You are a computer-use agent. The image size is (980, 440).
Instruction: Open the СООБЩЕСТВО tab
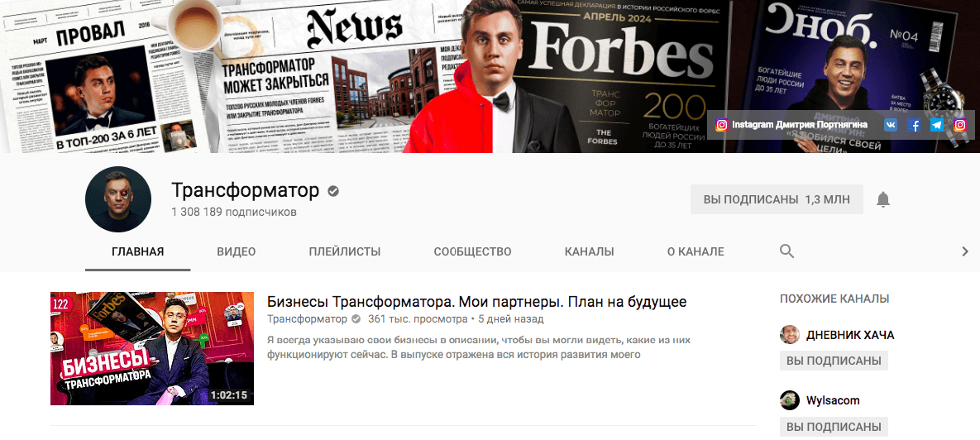click(x=472, y=252)
